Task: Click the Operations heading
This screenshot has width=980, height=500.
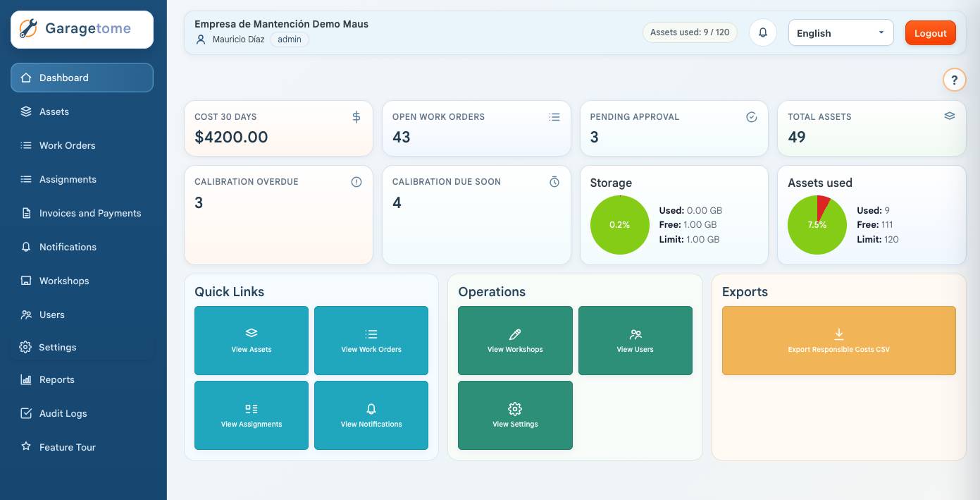Action: point(492,292)
